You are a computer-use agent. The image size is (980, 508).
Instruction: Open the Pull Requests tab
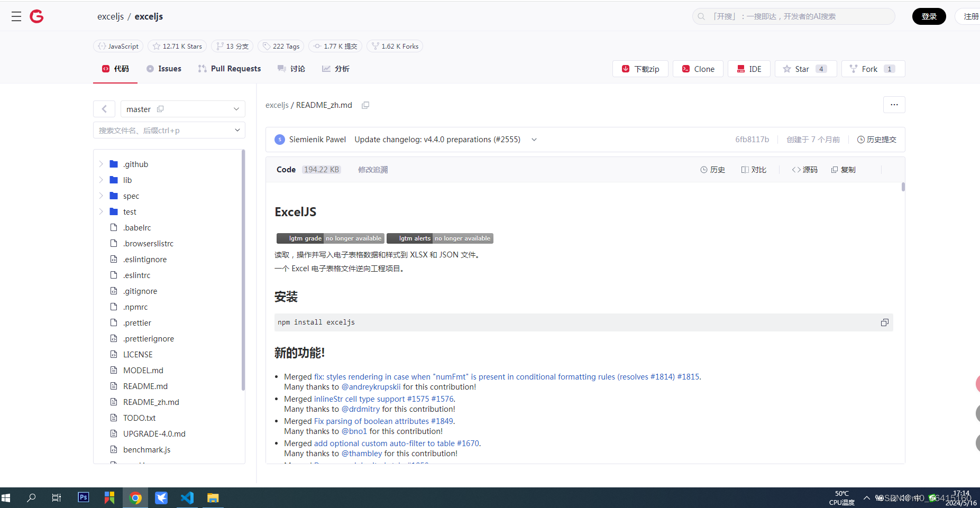[230, 69]
